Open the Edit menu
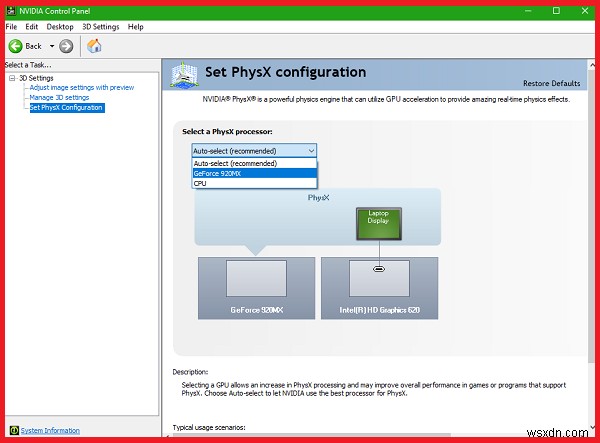The width and height of the screenshot is (600, 443). point(32,27)
